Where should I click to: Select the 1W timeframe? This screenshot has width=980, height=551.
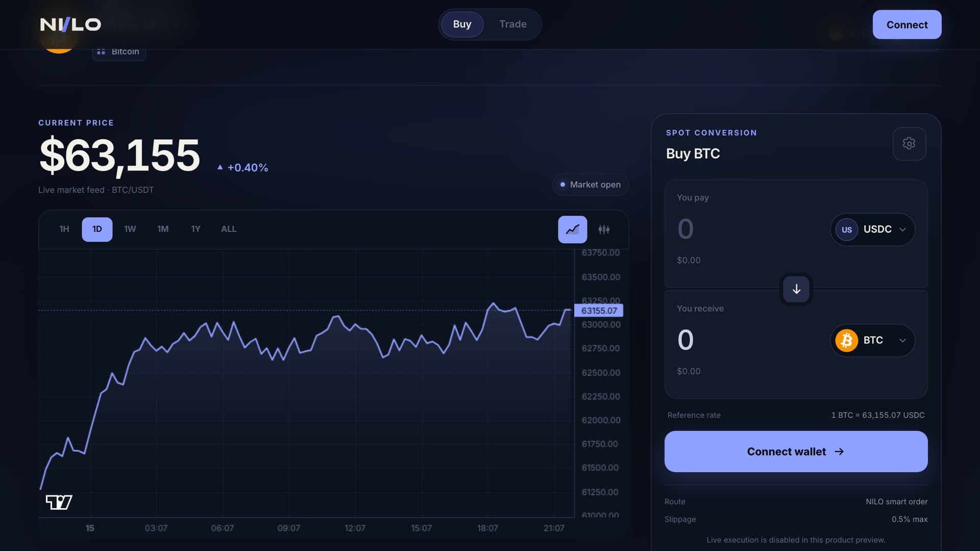click(x=130, y=229)
